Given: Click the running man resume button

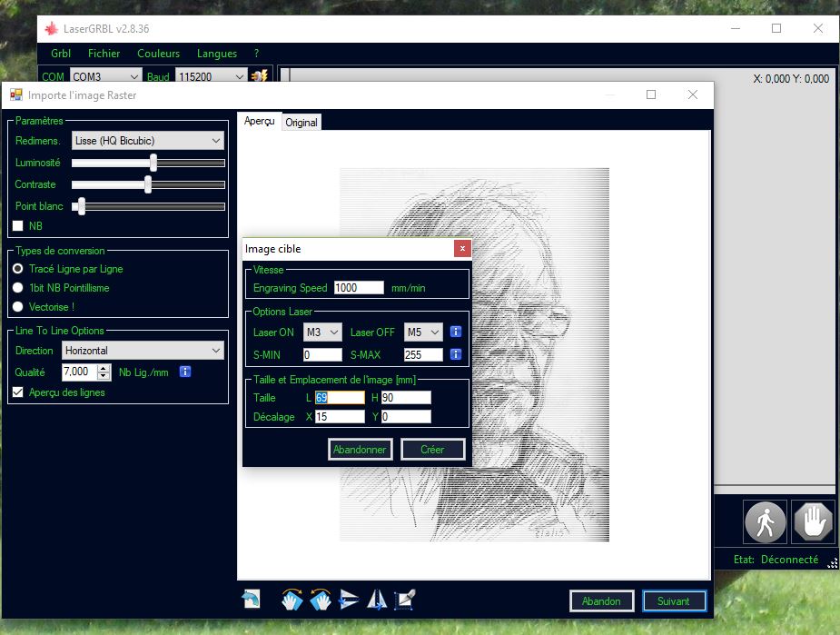Looking at the screenshot, I should coord(765,522).
